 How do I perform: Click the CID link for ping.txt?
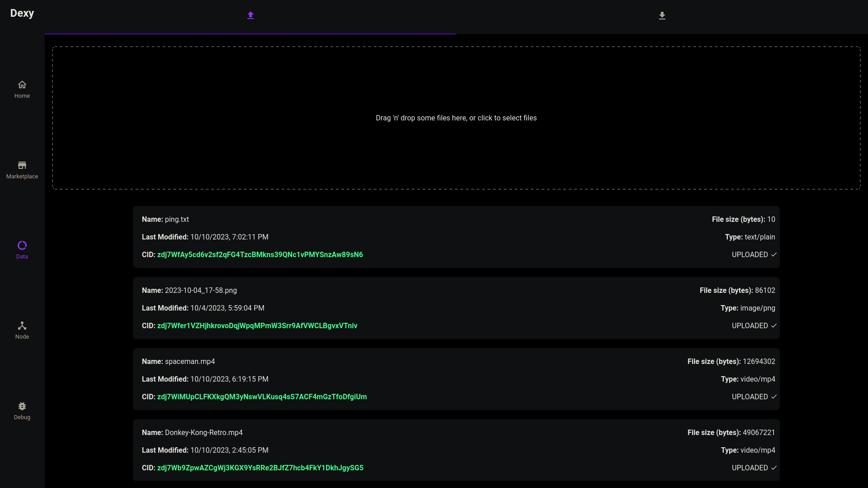tap(260, 255)
